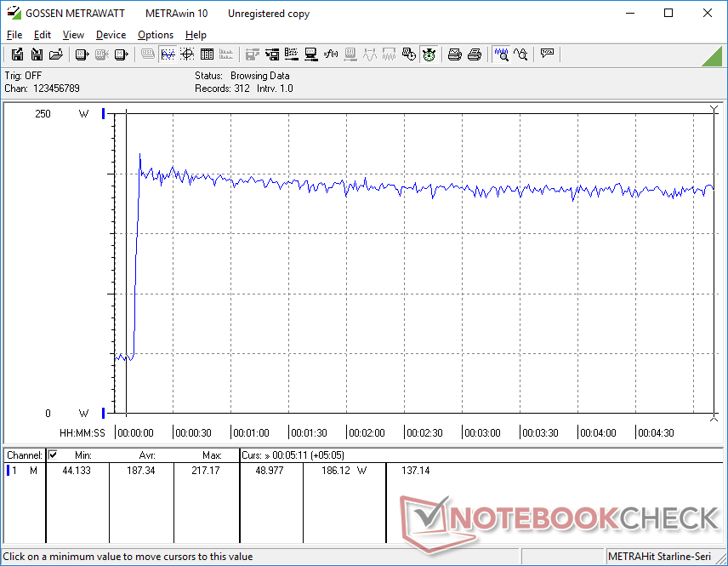The height and width of the screenshot is (566, 728).
Task: Click the greyed single waveform marker icon
Action: pos(370,54)
